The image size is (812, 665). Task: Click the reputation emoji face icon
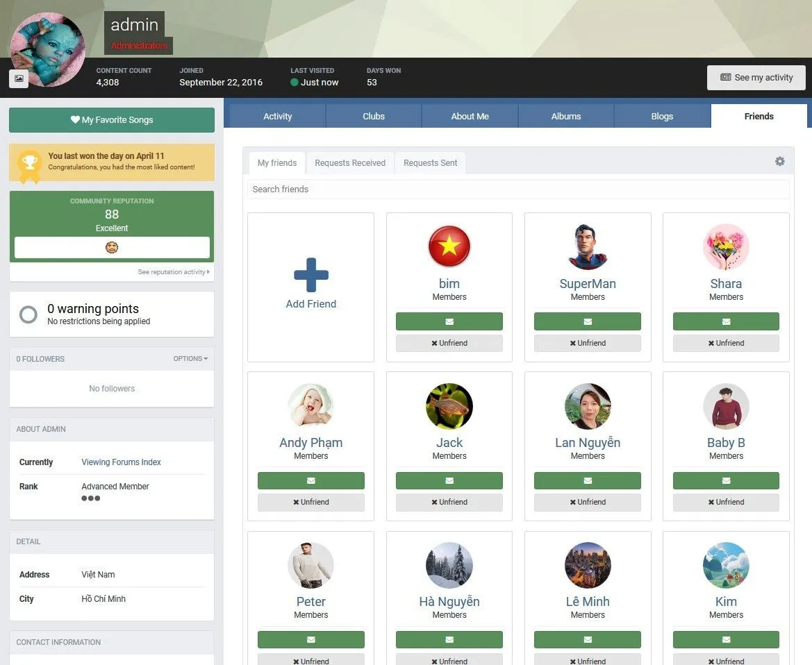pos(112,247)
